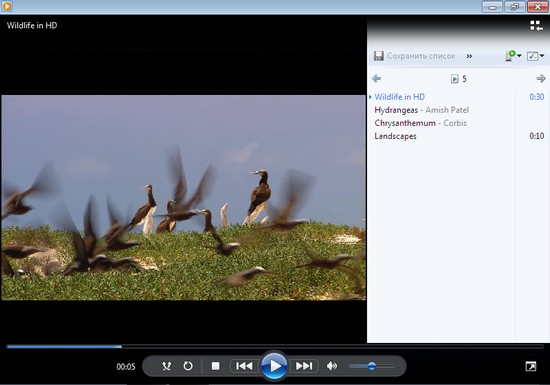
Task: Click the 0:10 duration of Landscapes
Action: coord(537,136)
